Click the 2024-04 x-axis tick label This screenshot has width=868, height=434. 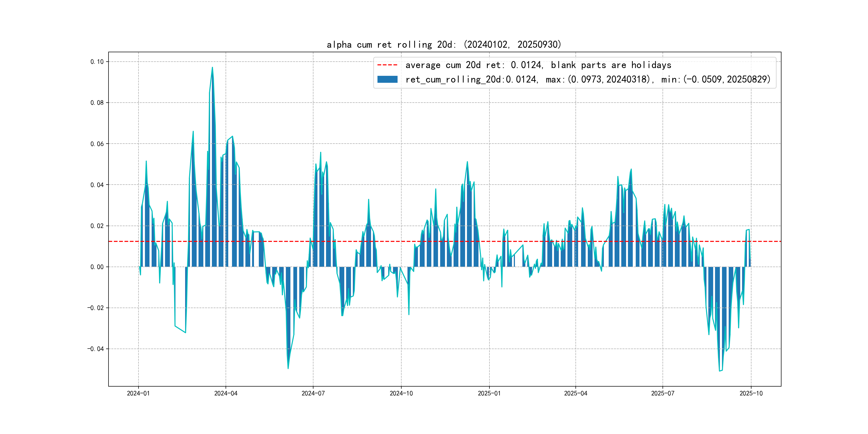tap(226, 393)
